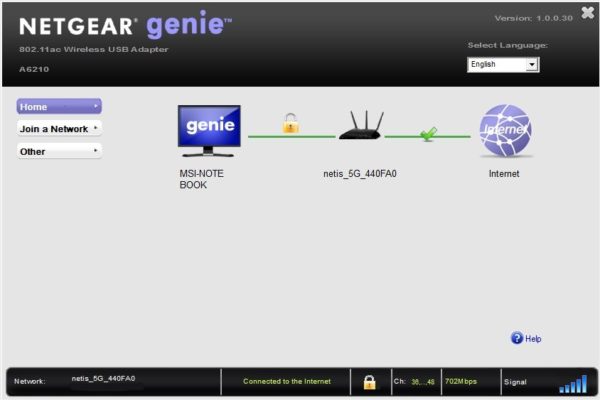Click the channel value in the status bar
600x400 pixels.
[x=423, y=382]
